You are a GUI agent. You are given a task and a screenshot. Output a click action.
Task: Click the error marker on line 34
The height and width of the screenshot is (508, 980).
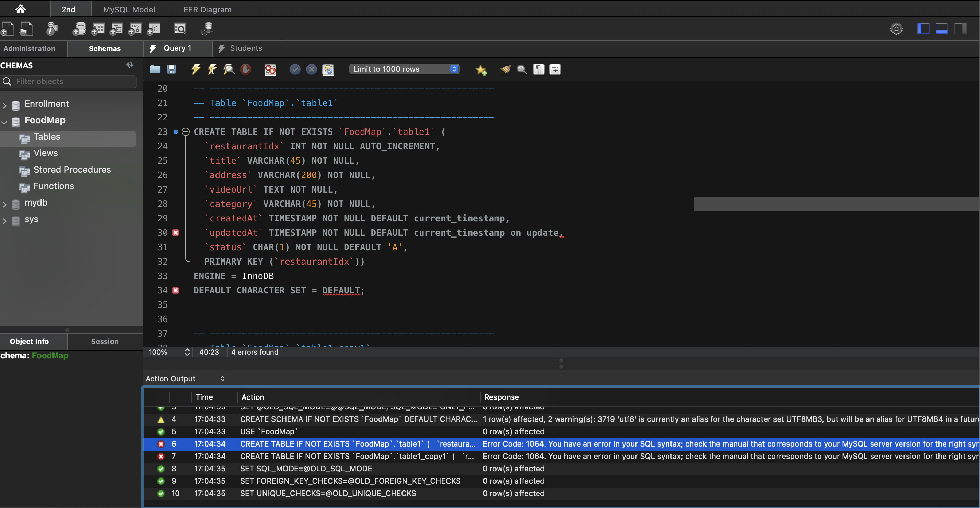tap(176, 290)
